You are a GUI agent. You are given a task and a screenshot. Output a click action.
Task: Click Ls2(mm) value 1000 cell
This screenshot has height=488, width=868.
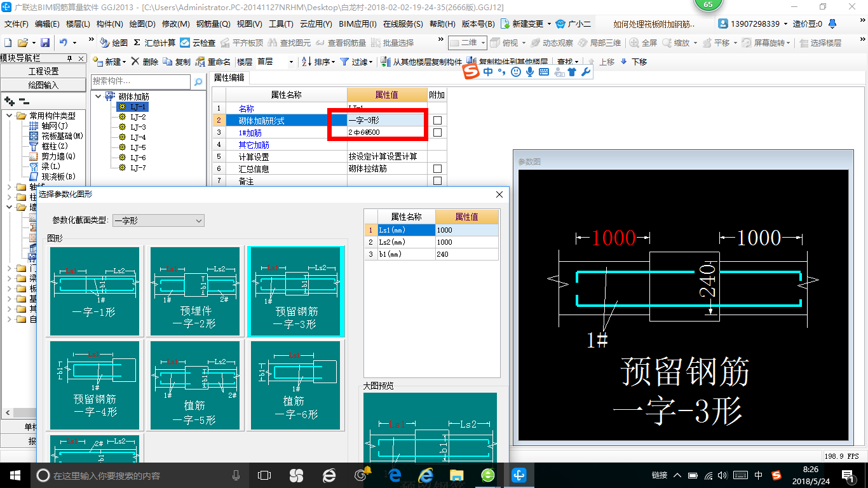[x=467, y=242]
